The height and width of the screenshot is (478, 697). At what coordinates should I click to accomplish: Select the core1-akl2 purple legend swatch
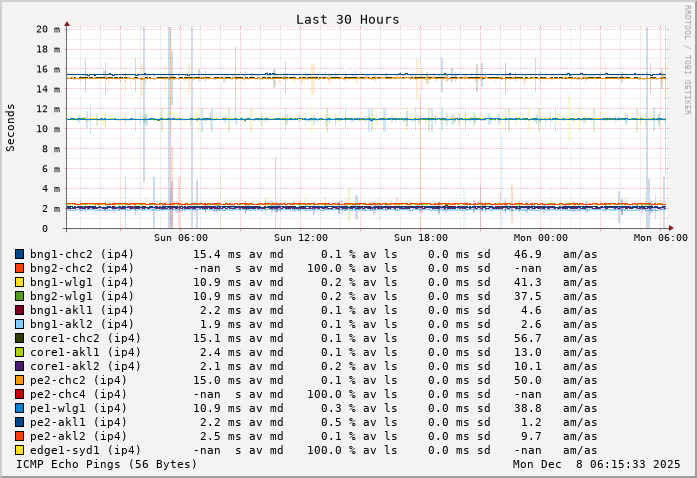point(19,366)
